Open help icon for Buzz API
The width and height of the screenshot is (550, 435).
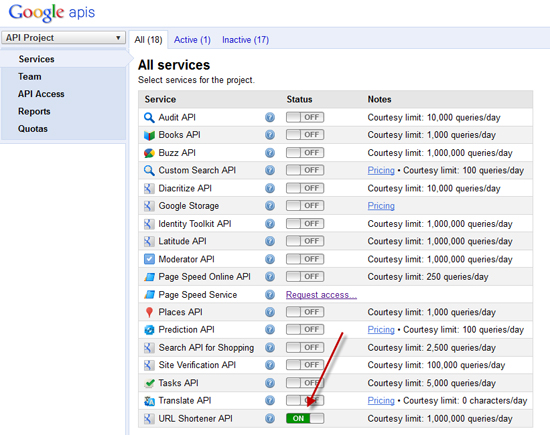tap(270, 153)
